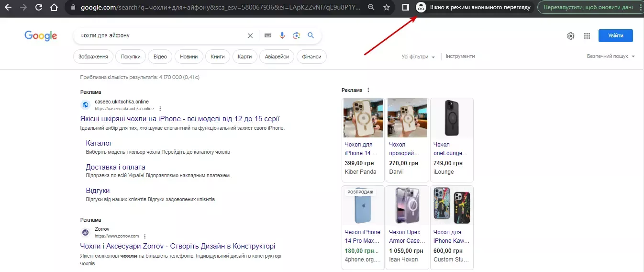Toggle the browser side panel icon

click(x=405, y=8)
